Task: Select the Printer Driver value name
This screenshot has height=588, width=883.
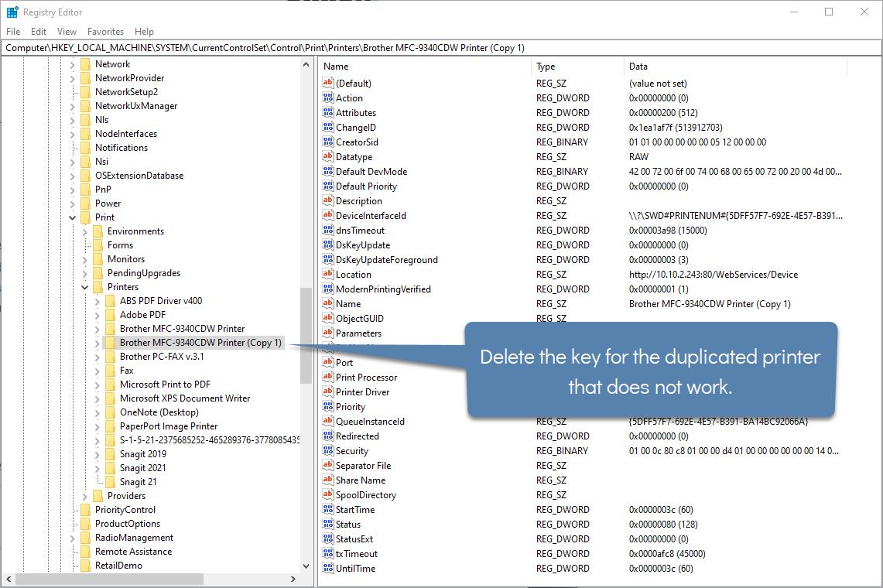Action: point(363,392)
